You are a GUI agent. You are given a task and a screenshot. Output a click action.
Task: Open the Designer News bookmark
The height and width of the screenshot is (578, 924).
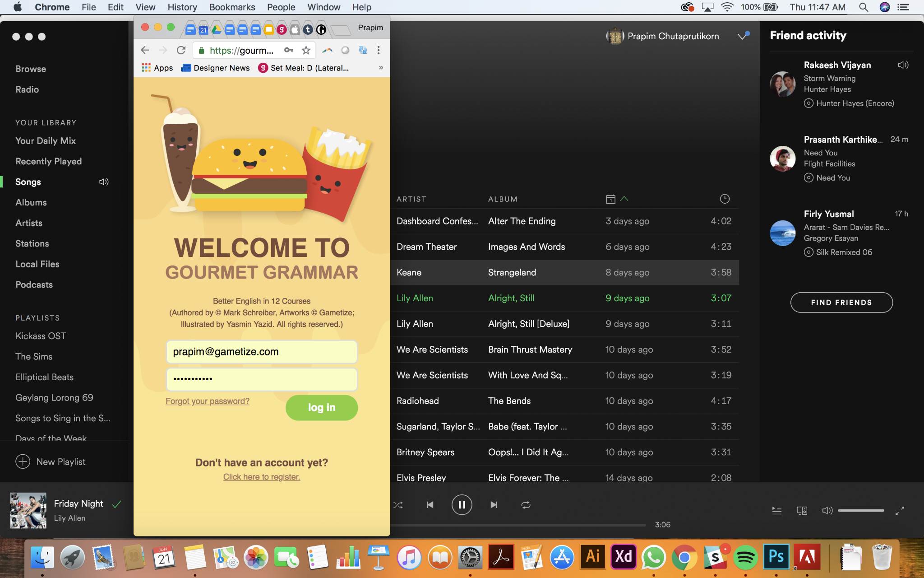(x=215, y=68)
